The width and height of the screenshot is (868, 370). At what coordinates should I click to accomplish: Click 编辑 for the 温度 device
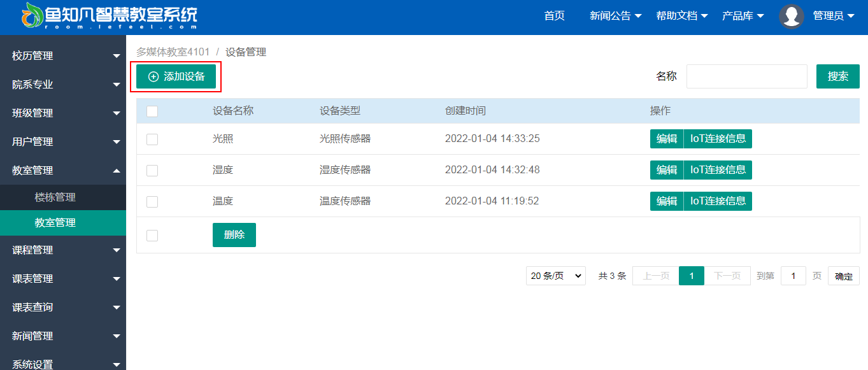[x=667, y=201]
